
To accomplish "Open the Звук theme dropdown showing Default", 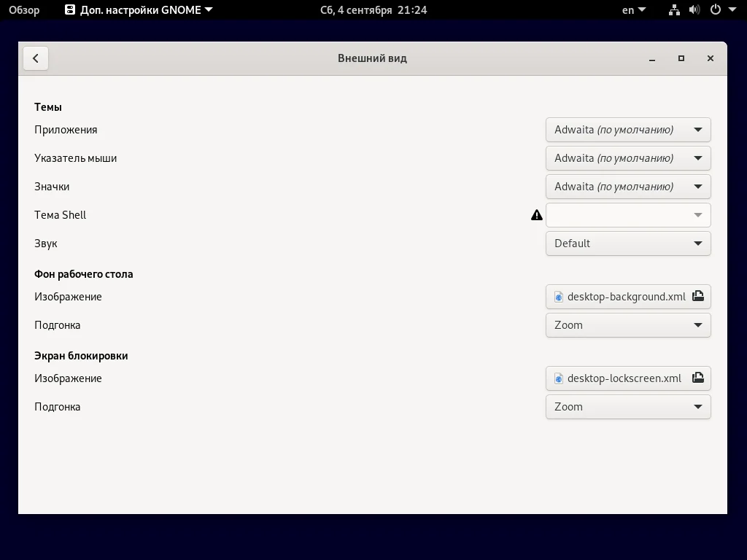I will point(627,244).
